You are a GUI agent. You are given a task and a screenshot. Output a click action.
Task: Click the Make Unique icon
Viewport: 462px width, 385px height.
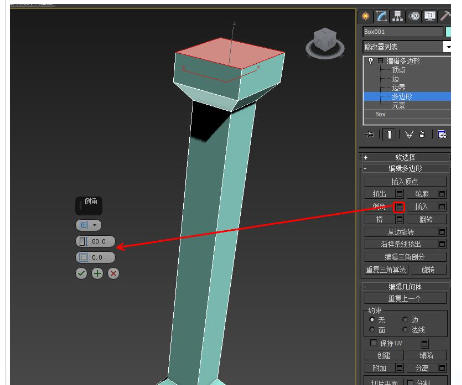tap(409, 134)
